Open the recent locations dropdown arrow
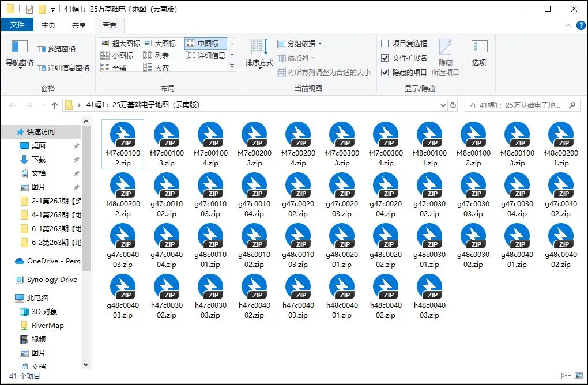 pos(43,105)
